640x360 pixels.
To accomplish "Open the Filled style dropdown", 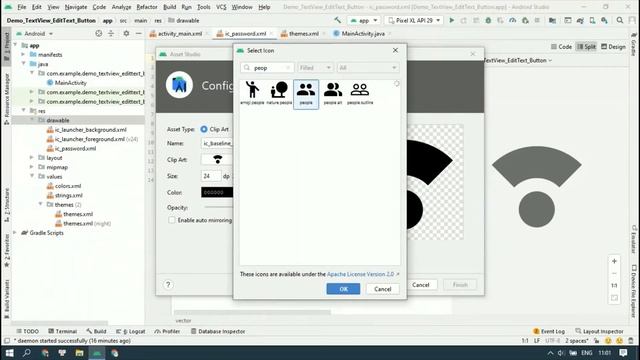I will [315, 68].
